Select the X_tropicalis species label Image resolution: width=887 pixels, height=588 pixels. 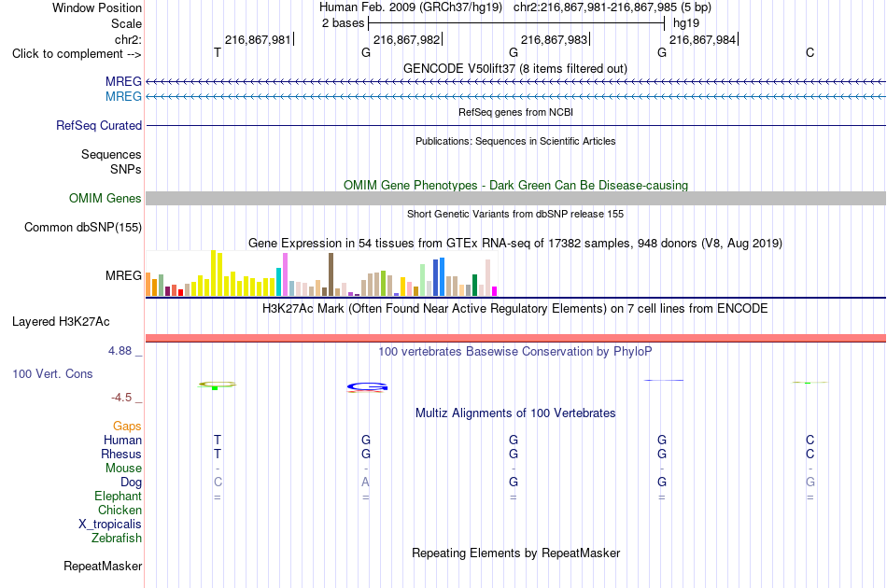110,525
